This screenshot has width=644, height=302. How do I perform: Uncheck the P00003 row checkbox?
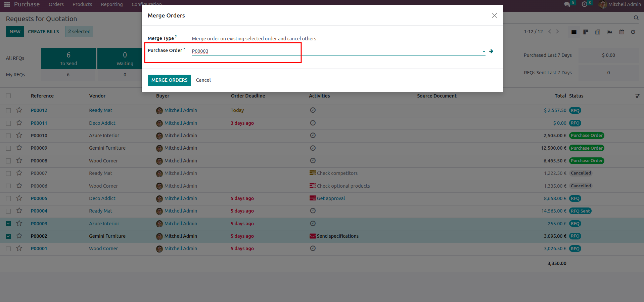[x=8, y=224]
